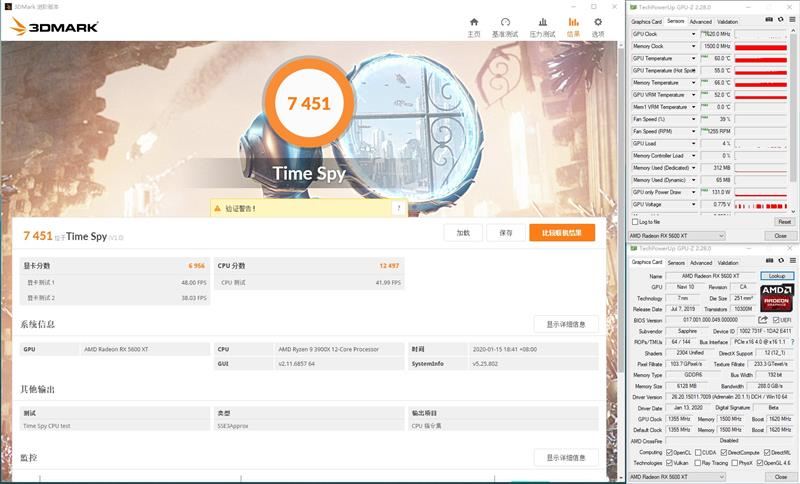
Task: Click the 3DMark logo
Action: click(x=54, y=27)
